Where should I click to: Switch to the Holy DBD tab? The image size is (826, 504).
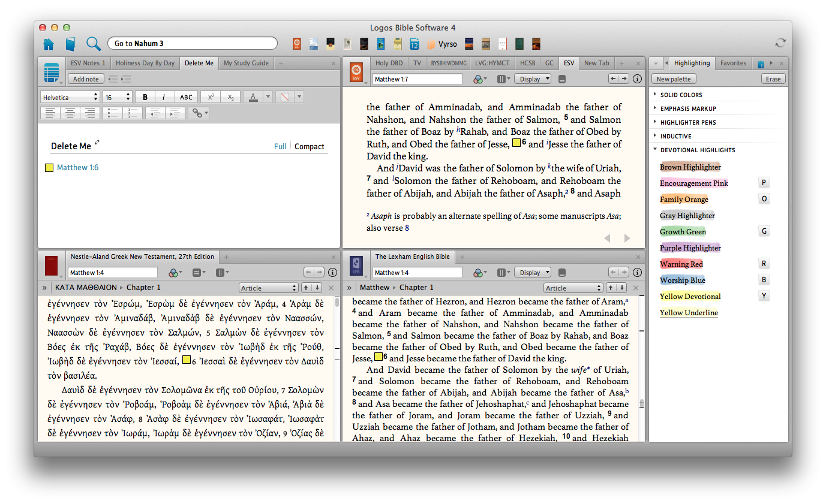click(x=389, y=63)
